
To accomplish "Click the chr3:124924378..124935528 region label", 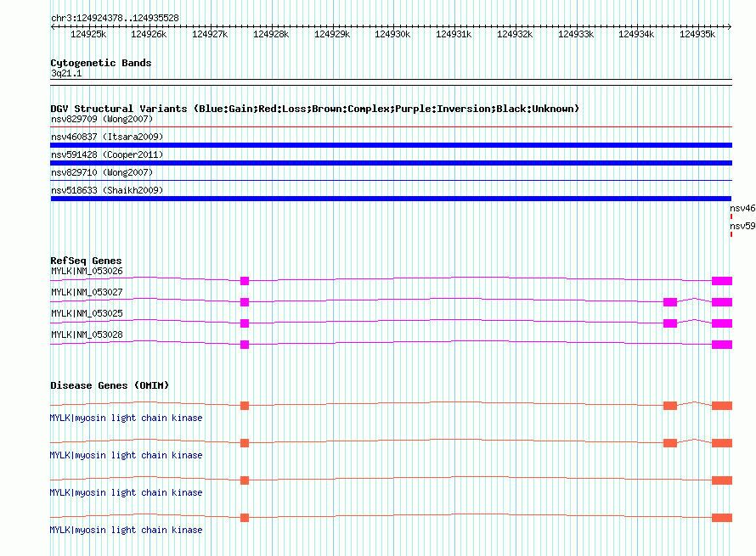I will 115,18.
